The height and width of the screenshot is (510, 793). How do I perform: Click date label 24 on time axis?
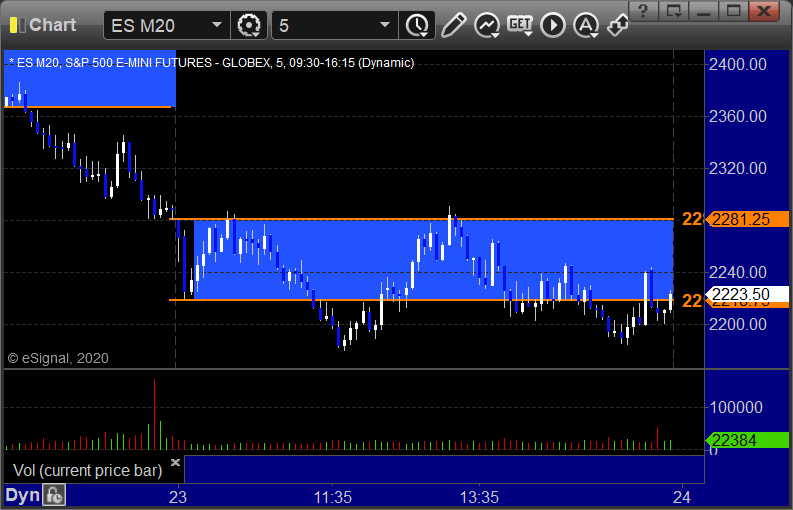(681, 497)
